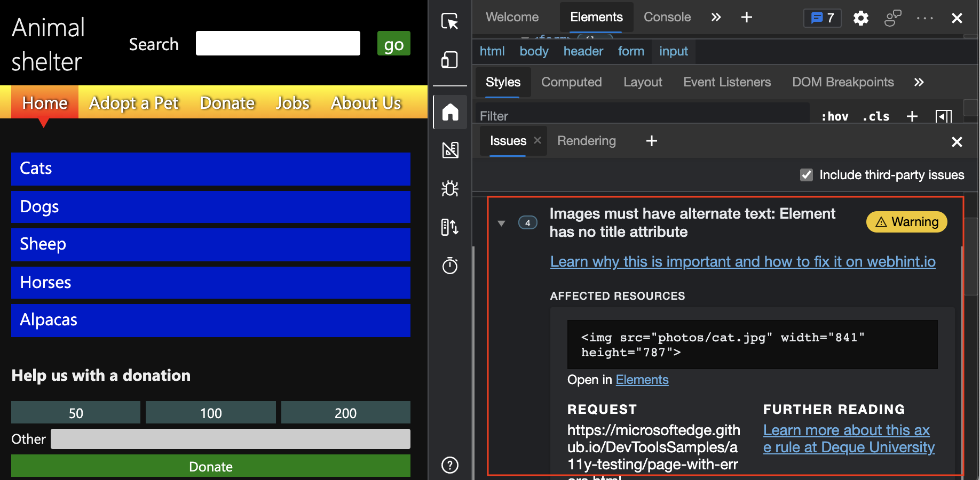The height and width of the screenshot is (480, 980).
Task: Click the webhint.io learn why link
Action: pos(742,261)
